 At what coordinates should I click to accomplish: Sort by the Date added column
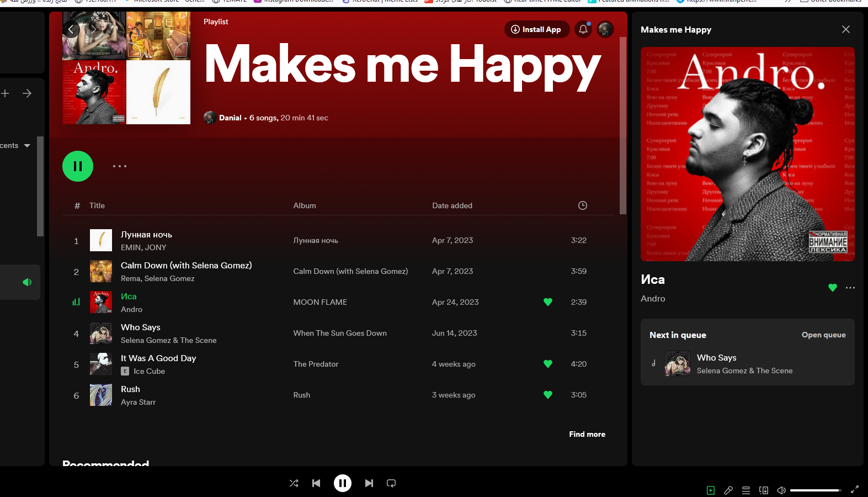(x=452, y=205)
